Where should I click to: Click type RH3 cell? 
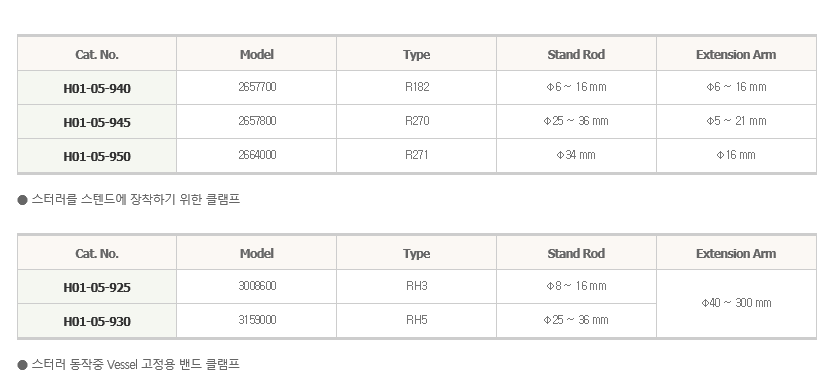417,286
